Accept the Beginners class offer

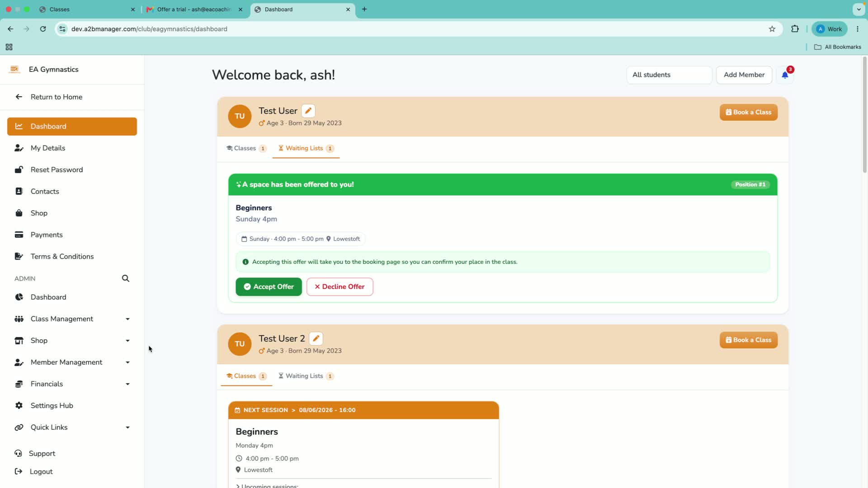click(269, 286)
